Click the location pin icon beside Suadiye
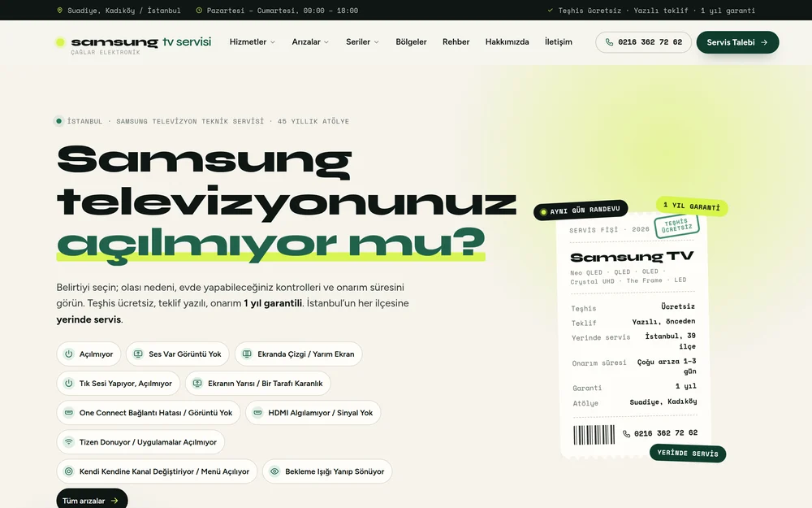 click(59, 11)
